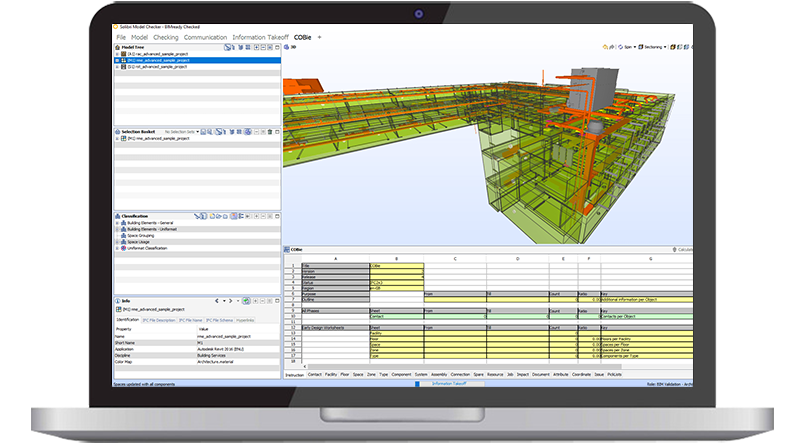Select the Facility sheet tab
This screenshot has width=803, height=446.
click(x=331, y=374)
